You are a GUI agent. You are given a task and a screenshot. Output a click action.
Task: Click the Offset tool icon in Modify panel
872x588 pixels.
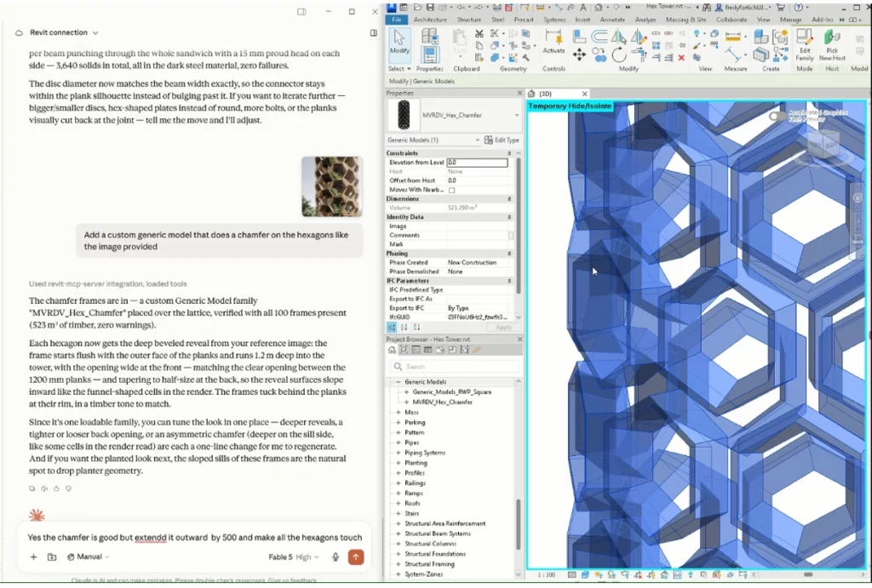[599, 37]
